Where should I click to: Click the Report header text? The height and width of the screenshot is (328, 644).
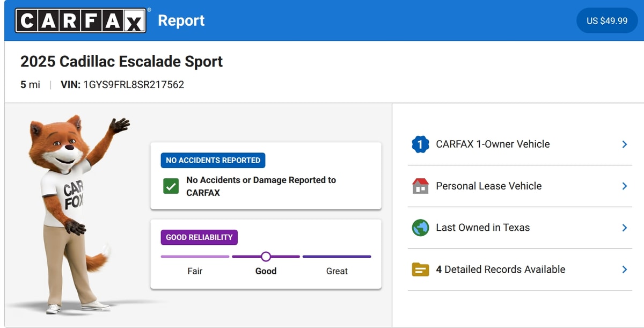(x=181, y=21)
